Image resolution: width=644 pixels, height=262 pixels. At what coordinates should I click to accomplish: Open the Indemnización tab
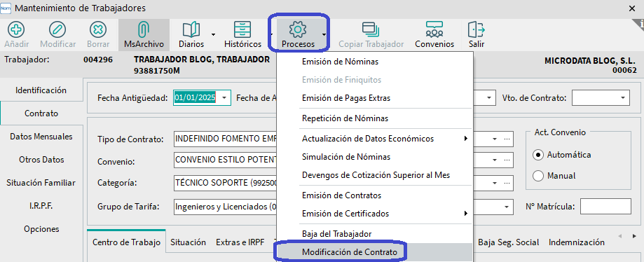tap(577, 242)
